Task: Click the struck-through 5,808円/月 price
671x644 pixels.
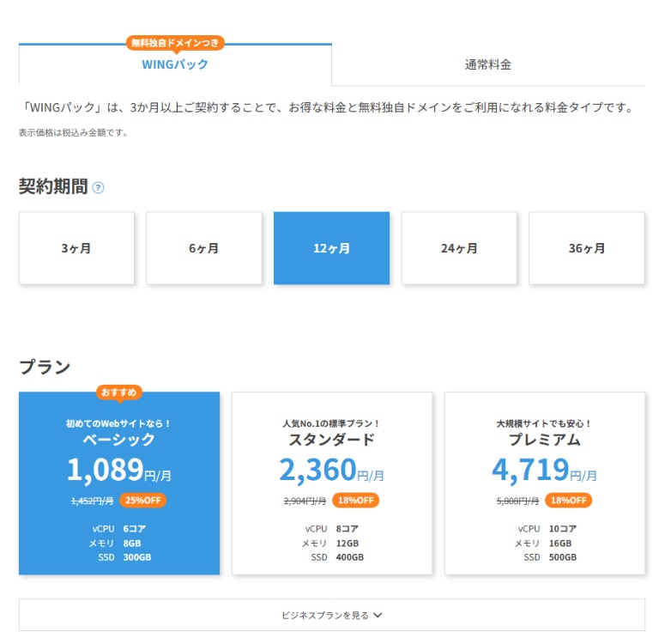Action: [x=517, y=501]
